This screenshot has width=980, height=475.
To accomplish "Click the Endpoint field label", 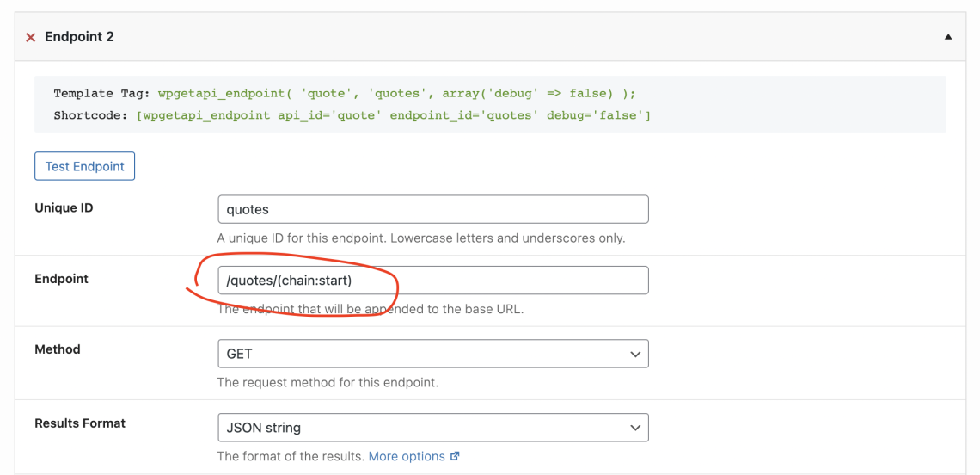I will [x=61, y=279].
